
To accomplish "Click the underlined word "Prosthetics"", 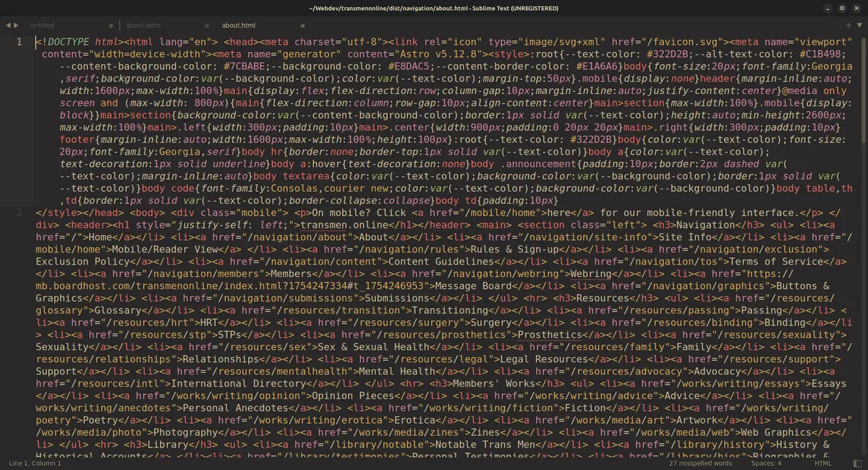I will [550, 336].
